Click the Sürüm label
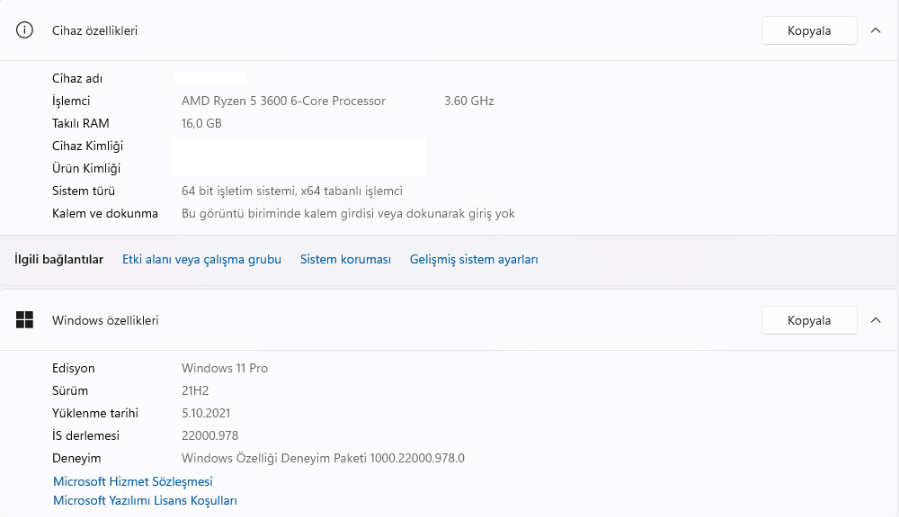The width and height of the screenshot is (899, 517). click(x=70, y=390)
